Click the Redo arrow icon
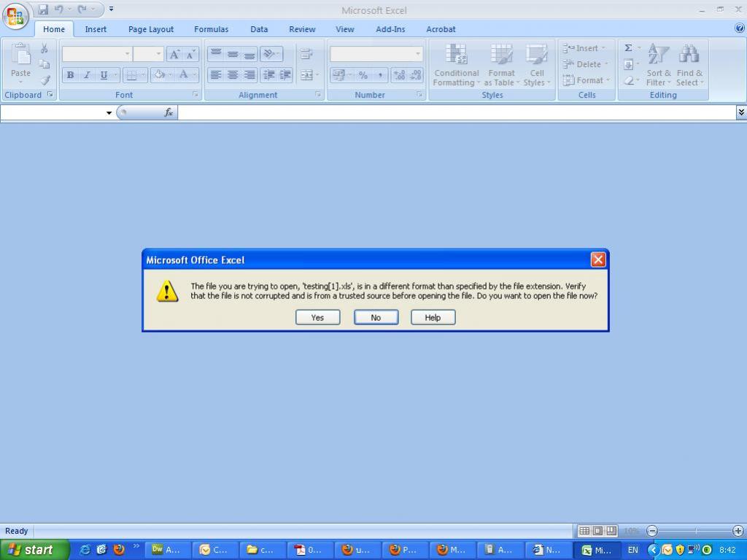Screen dimensions: 747x560 (x=82, y=9)
